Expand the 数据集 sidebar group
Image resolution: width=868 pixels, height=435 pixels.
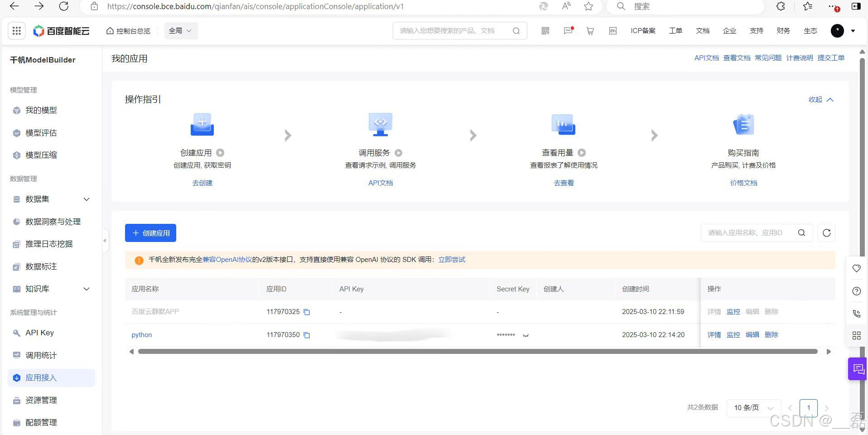click(x=87, y=199)
